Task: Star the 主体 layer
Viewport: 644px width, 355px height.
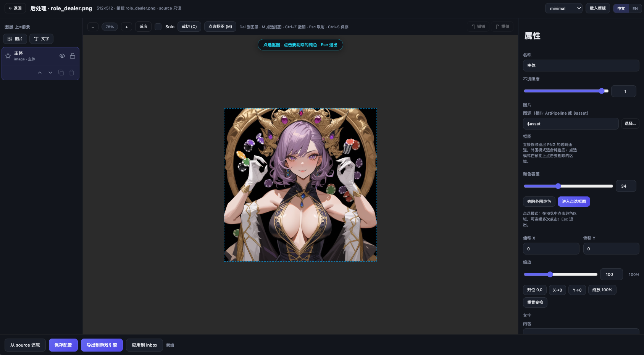Action: click(x=8, y=56)
